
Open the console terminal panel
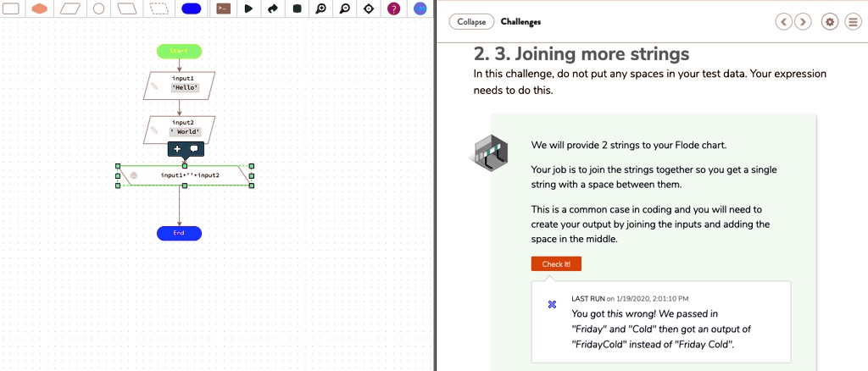(223, 8)
